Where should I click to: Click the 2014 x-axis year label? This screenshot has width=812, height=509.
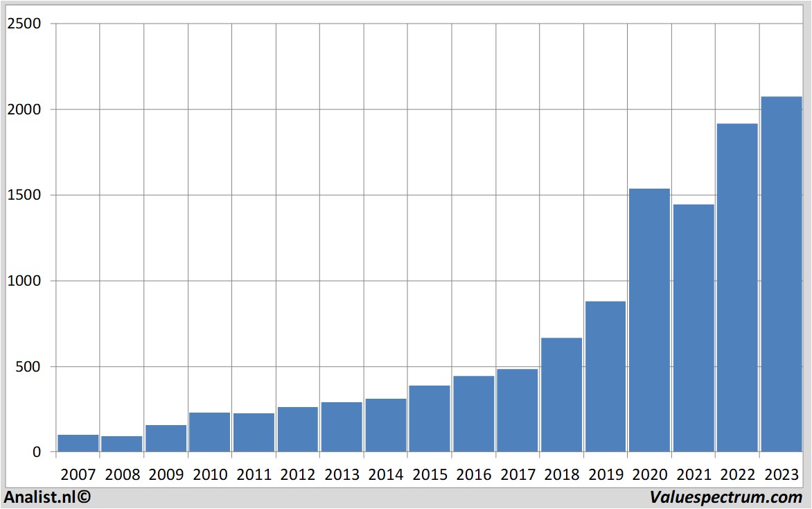(x=385, y=475)
